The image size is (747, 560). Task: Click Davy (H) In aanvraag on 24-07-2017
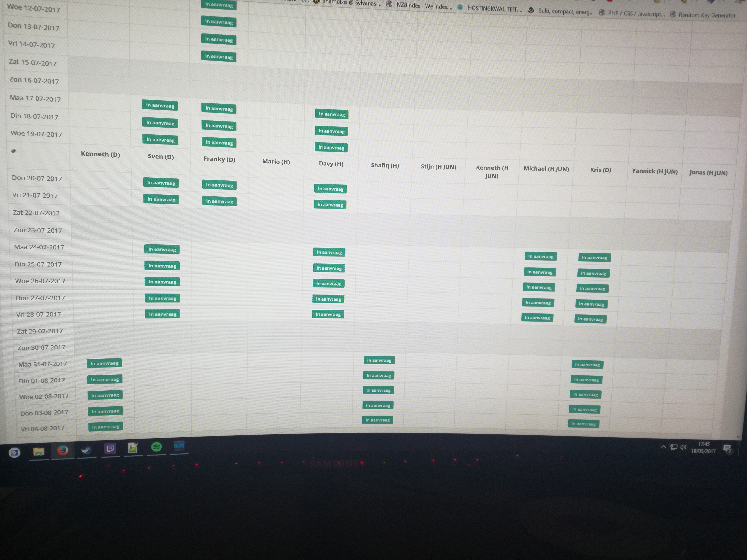point(329,252)
